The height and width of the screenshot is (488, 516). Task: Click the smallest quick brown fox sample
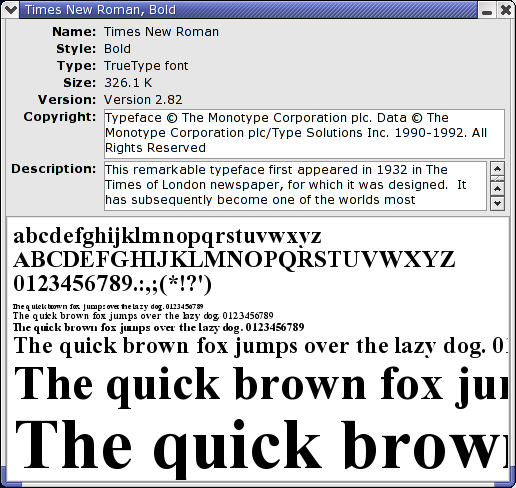[x=108, y=306]
